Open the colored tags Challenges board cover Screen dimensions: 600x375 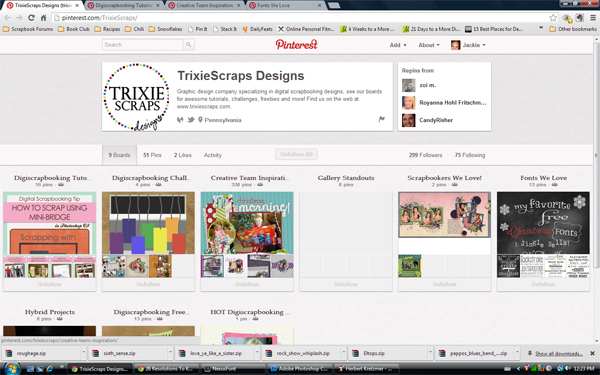148,223
